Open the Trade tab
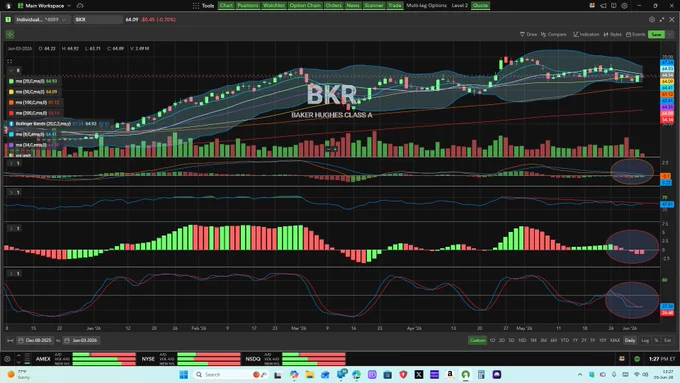This screenshot has height=383, width=680. click(x=395, y=6)
